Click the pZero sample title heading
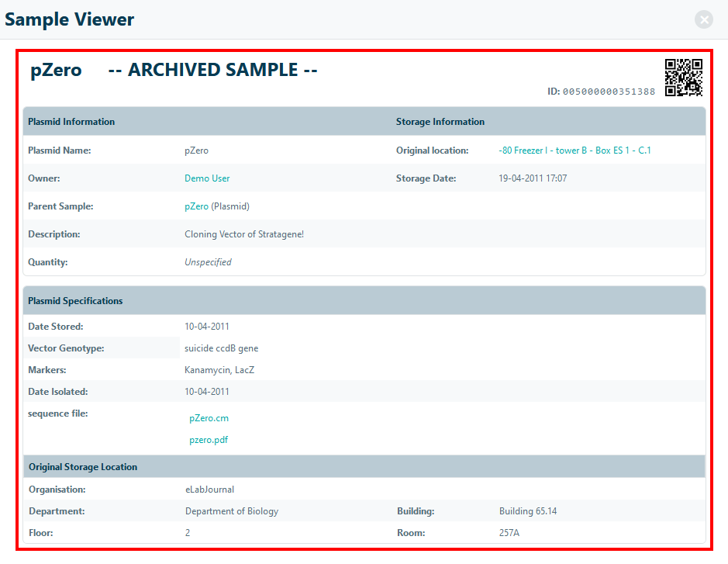 (56, 70)
